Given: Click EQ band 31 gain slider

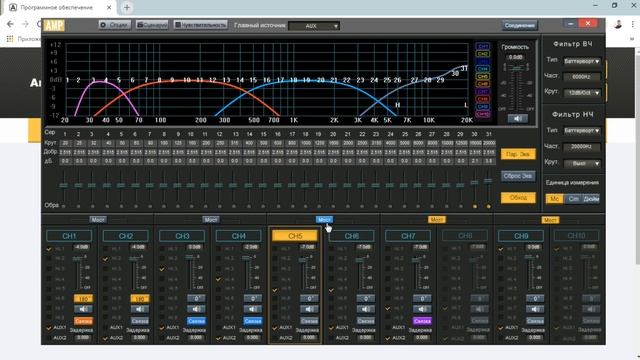Looking at the screenshot, I should [x=489, y=180].
